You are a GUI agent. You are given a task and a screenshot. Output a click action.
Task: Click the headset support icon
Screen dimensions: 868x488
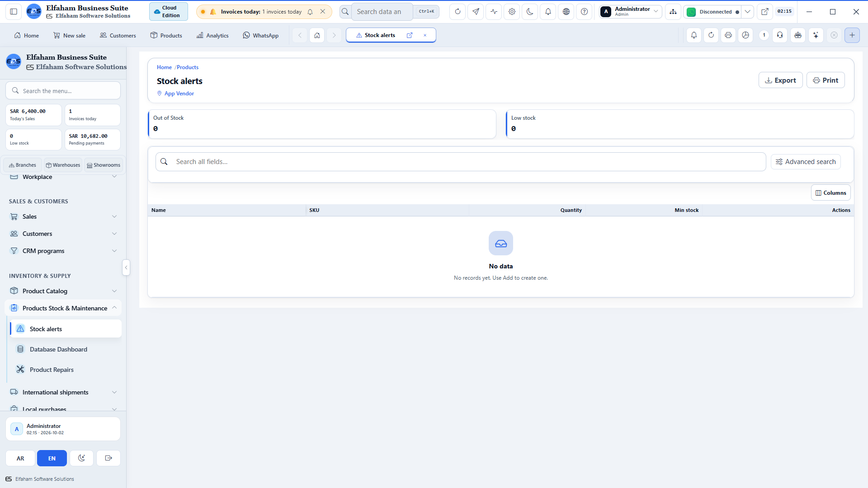click(x=780, y=35)
